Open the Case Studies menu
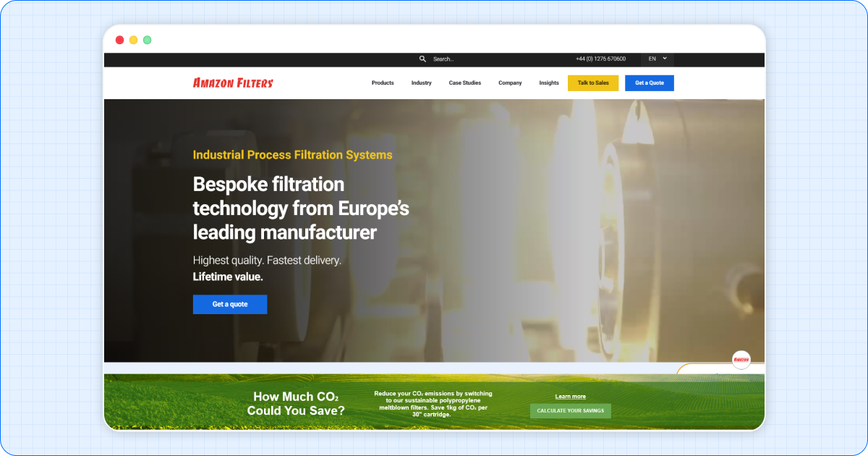 pyautogui.click(x=465, y=83)
